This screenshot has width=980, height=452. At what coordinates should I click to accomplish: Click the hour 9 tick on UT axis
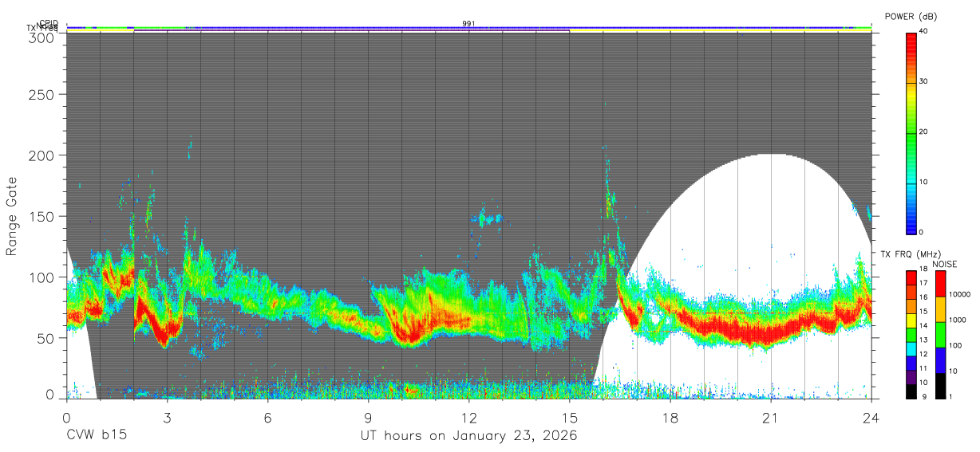[x=368, y=417]
